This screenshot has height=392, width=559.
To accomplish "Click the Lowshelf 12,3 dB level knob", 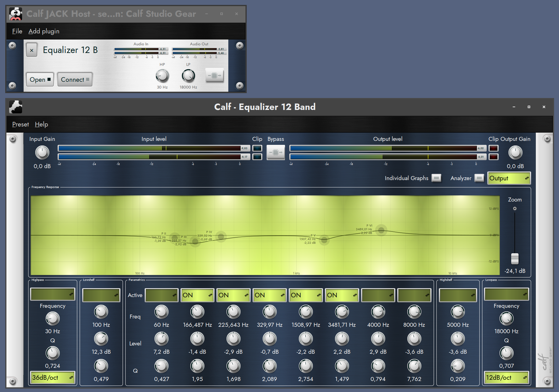I will click(x=101, y=339).
